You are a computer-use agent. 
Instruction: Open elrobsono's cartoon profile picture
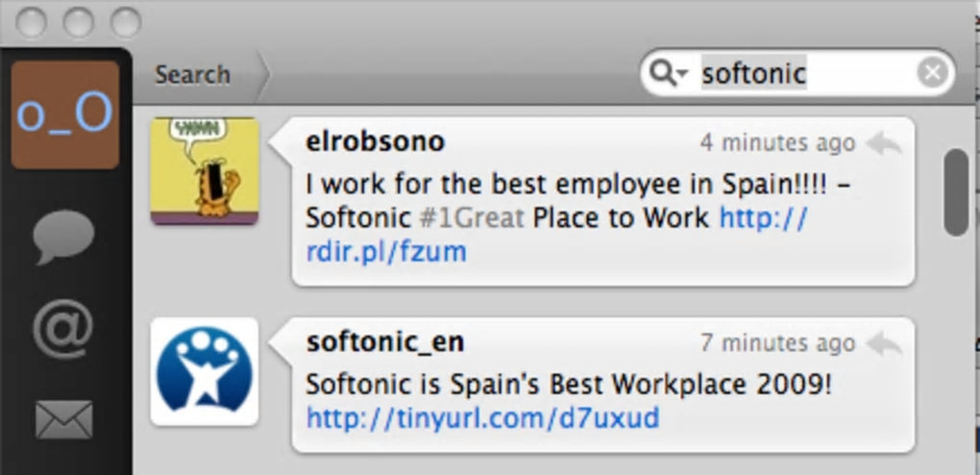tap(205, 171)
